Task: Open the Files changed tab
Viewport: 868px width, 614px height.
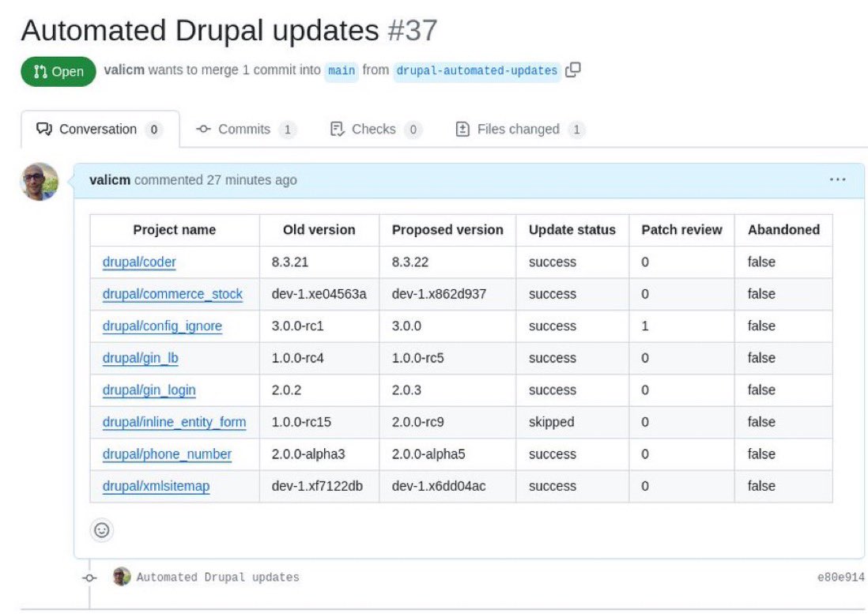Action: coord(519,130)
